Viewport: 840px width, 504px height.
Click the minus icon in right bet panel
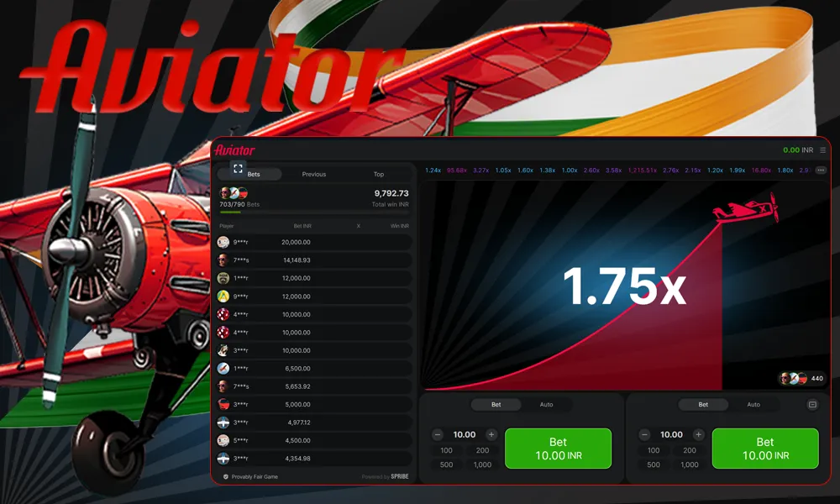644,435
